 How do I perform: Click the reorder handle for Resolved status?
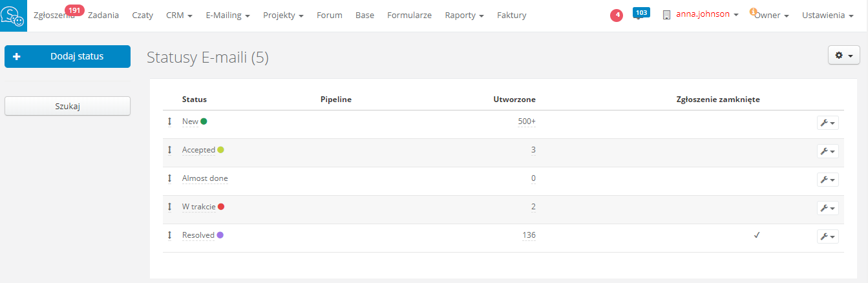click(169, 235)
